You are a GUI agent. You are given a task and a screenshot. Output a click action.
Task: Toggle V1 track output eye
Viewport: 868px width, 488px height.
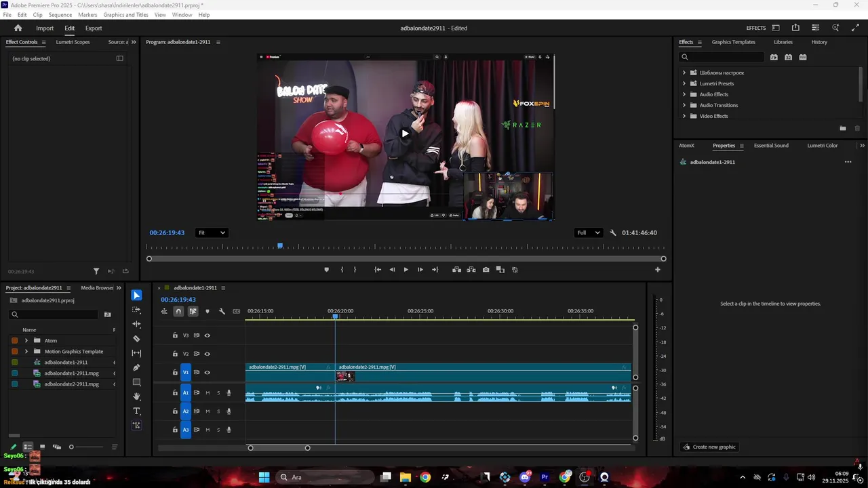pos(208,372)
